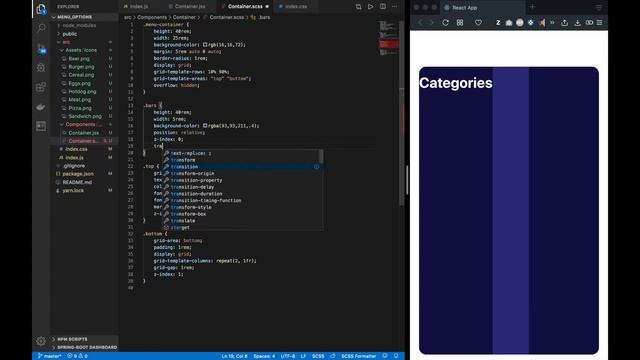
Task: Open package.json in the explorer
Action: pyautogui.click(x=84, y=174)
